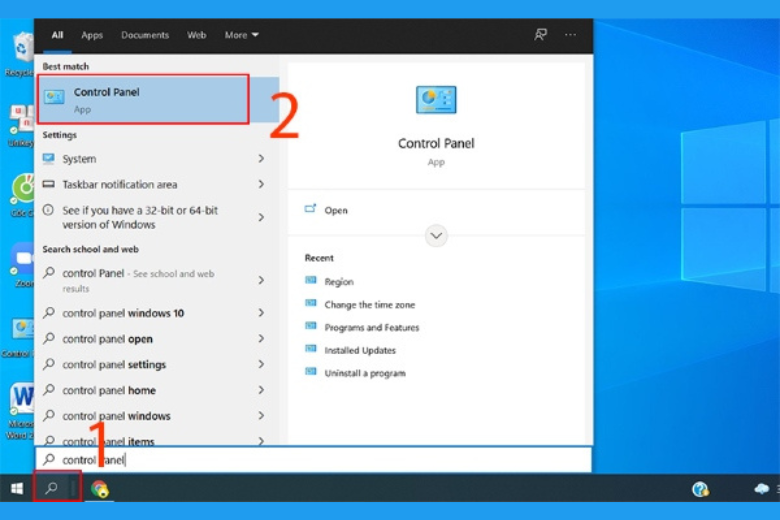Click the info icon for 32-bit or 64-bit
The width and height of the screenshot is (780, 520).
click(x=48, y=210)
